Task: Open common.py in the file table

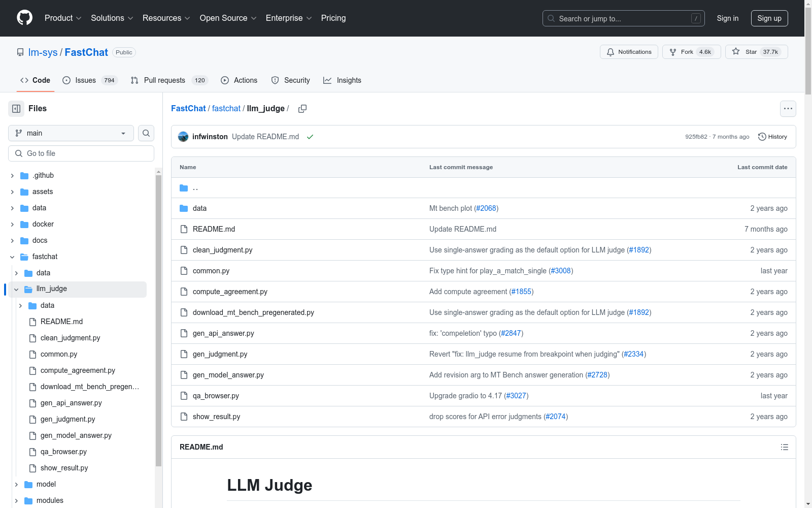Action: click(211, 271)
